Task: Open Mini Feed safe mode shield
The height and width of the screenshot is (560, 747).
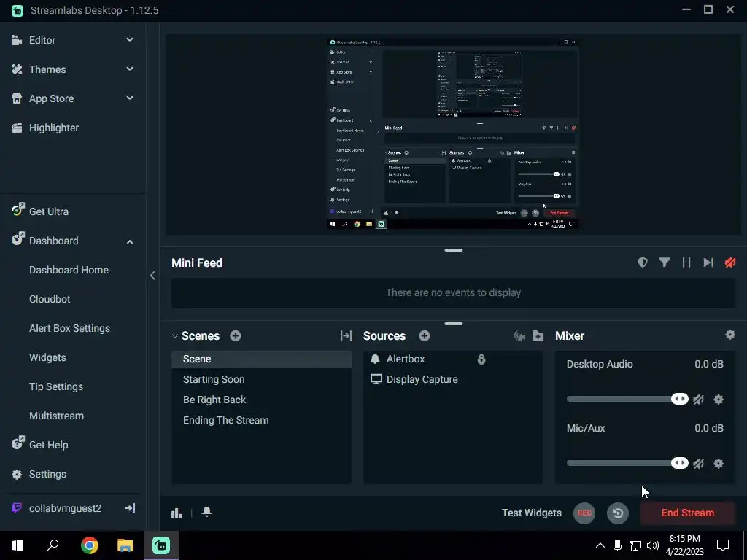Action: tap(643, 262)
